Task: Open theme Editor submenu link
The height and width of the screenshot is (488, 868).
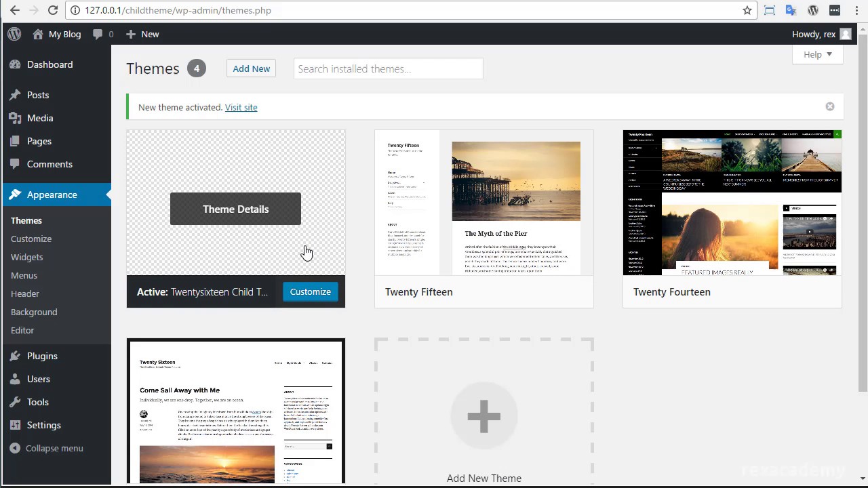Action: (22, 330)
